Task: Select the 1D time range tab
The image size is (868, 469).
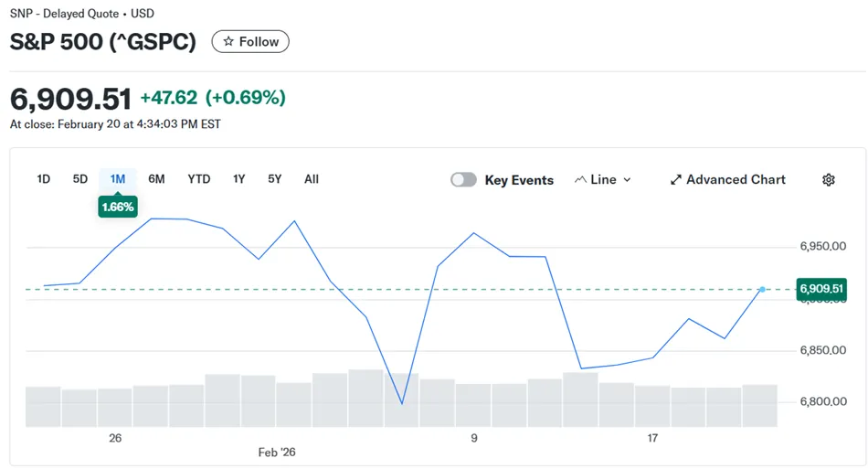Action: (x=44, y=179)
